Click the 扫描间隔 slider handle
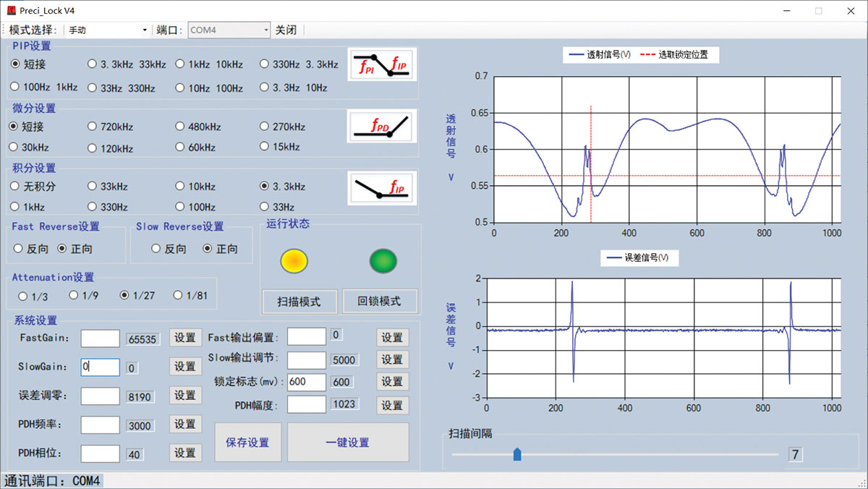Screen dimensions: 868x489 pos(516,454)
